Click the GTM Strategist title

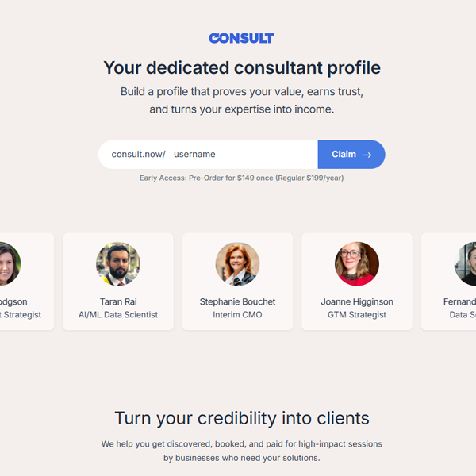pyautogui.click(x=357, y=315)
